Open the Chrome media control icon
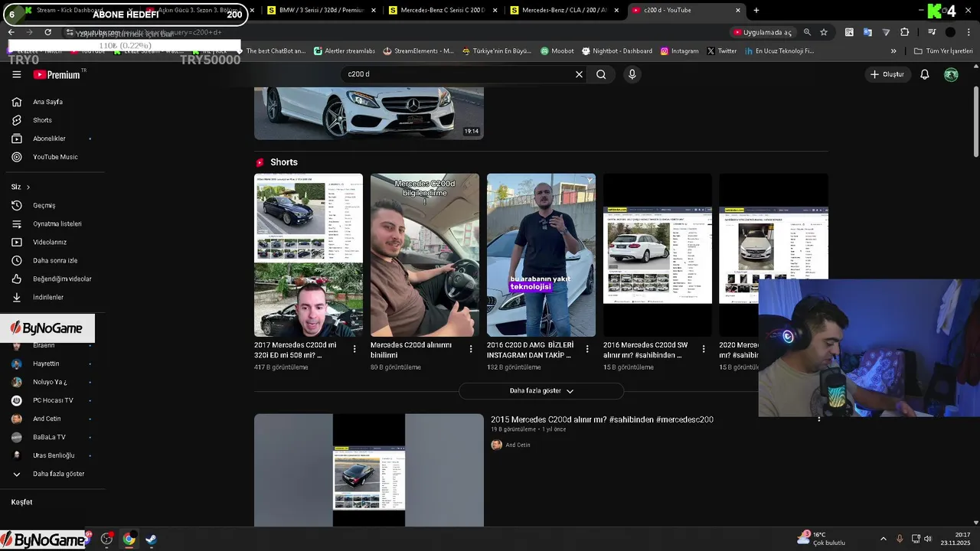The width and height of the screenshot is (980, 551). [932, 32]
